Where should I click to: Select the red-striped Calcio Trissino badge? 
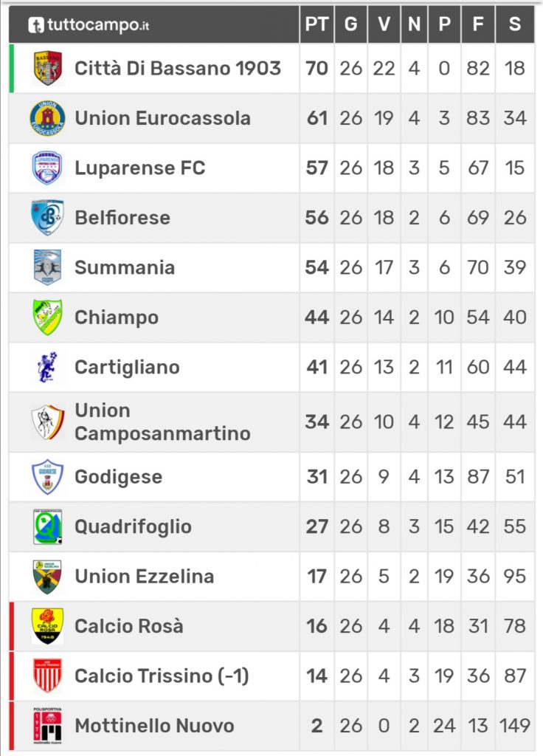47,676
